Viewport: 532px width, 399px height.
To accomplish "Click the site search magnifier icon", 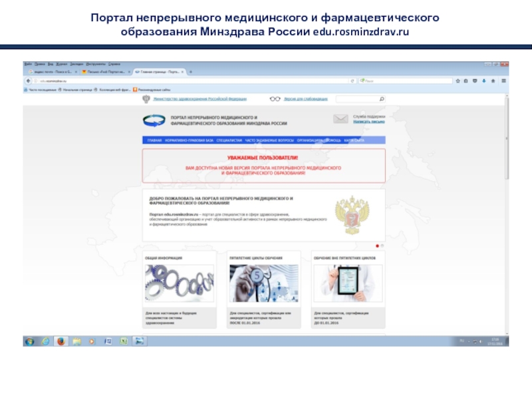I will (x=382, y=99).
